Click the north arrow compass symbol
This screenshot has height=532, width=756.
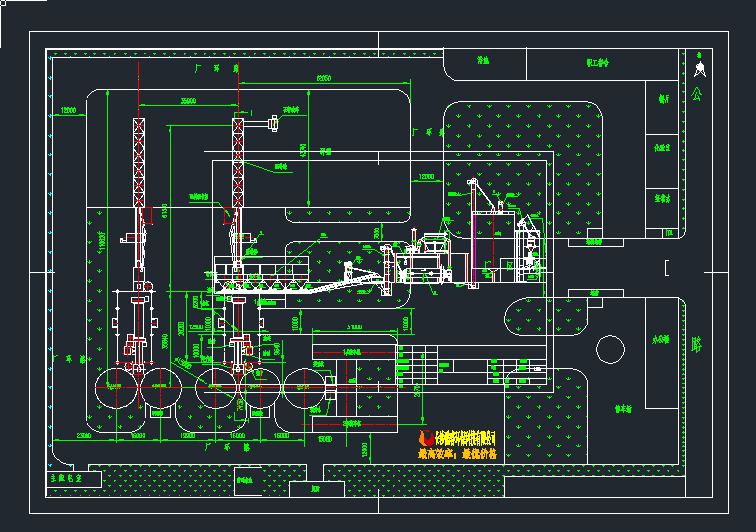[x=698, y=68]
